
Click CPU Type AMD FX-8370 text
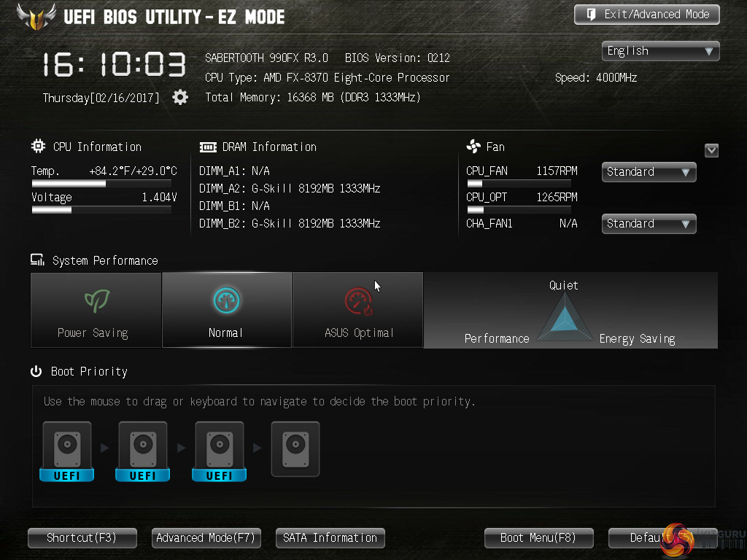[x=328, y=77]
